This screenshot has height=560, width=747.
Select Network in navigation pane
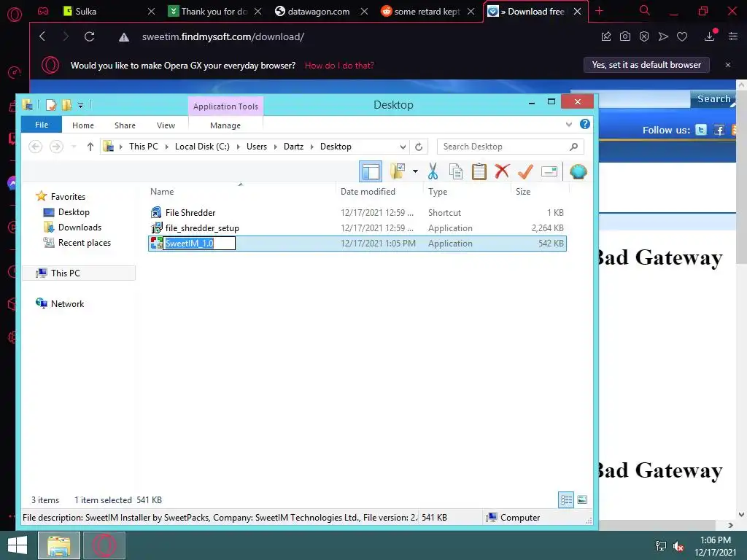click(x=67, y=304)
